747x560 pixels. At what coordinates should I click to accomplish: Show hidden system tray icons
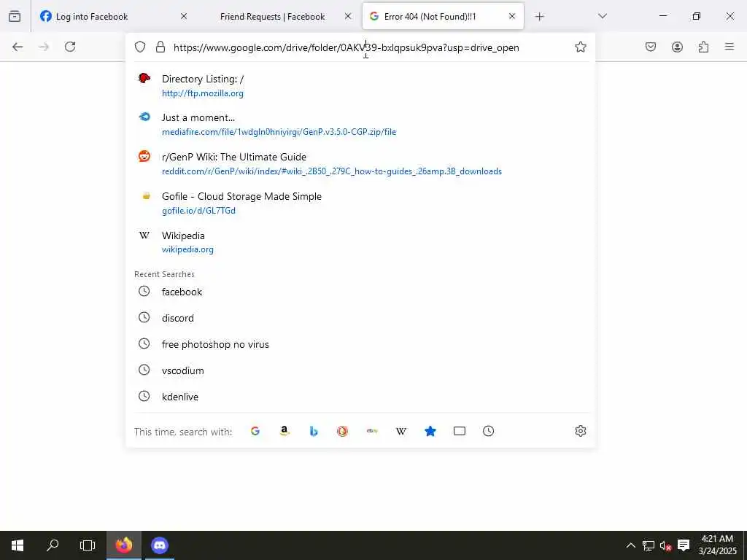[x=630, y=545]
